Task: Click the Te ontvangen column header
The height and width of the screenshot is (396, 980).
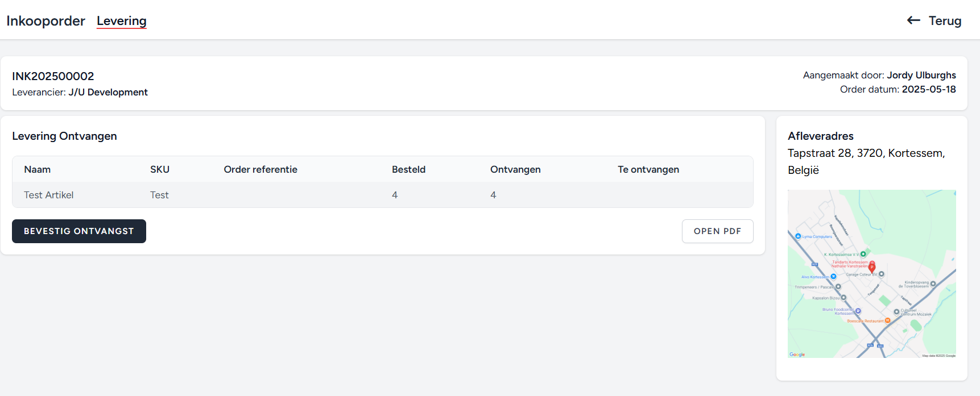Action: 648,169
